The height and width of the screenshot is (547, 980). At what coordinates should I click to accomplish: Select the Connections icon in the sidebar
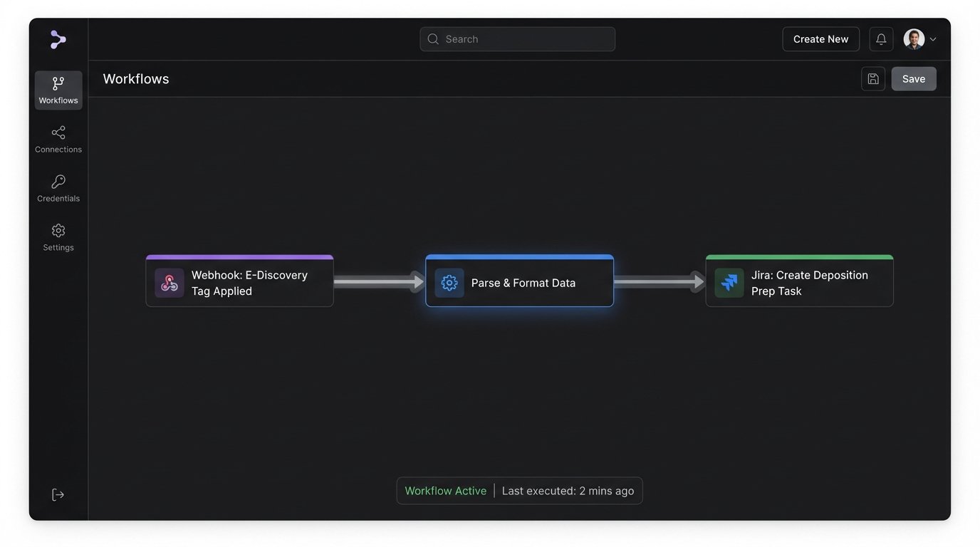click(x=58, y=138)
